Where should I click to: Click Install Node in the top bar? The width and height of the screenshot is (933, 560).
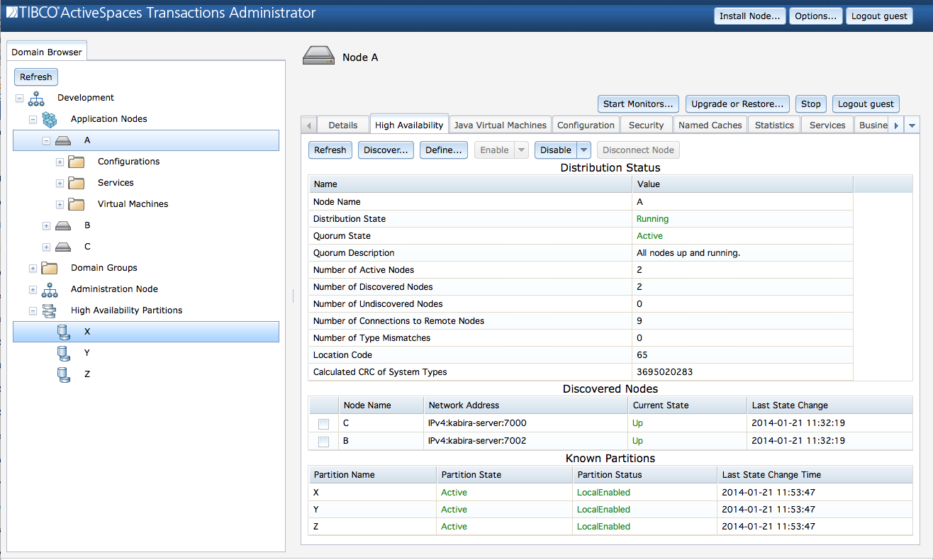pos(749,16)
